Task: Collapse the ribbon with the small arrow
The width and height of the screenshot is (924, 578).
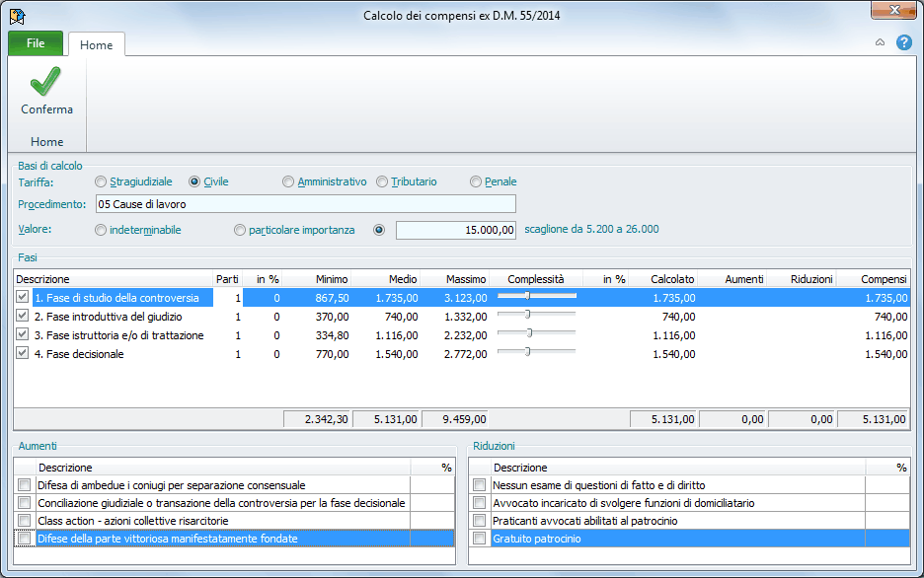Action: pyautogui.click(x=880, y=42)
